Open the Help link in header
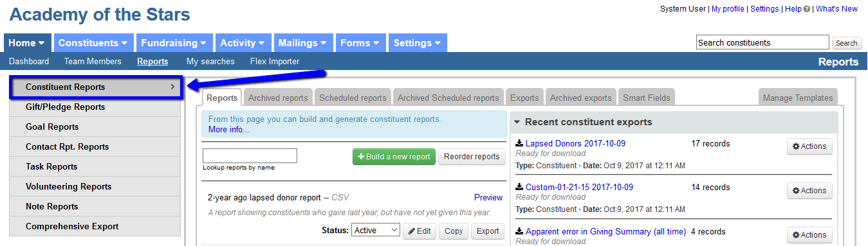This screenshot has height=246, width=868. (x=793, y=9)
